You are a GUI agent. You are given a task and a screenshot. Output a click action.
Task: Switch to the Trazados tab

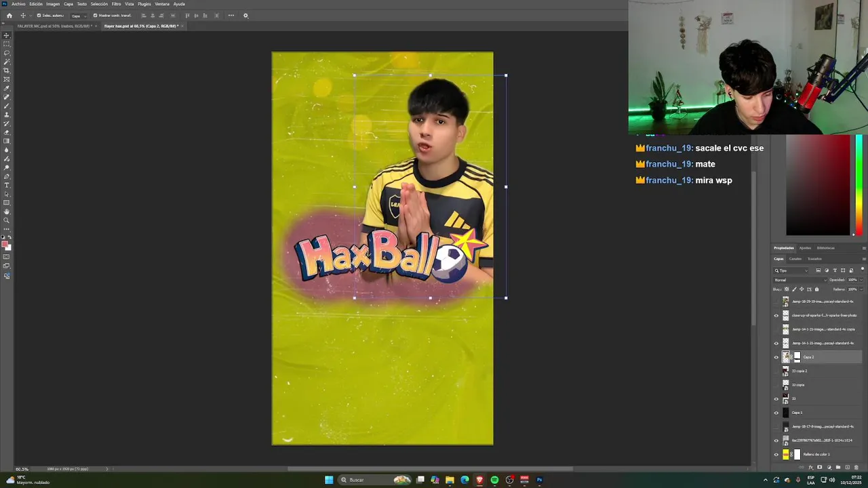pyautogui.click(x=814, y=258)
